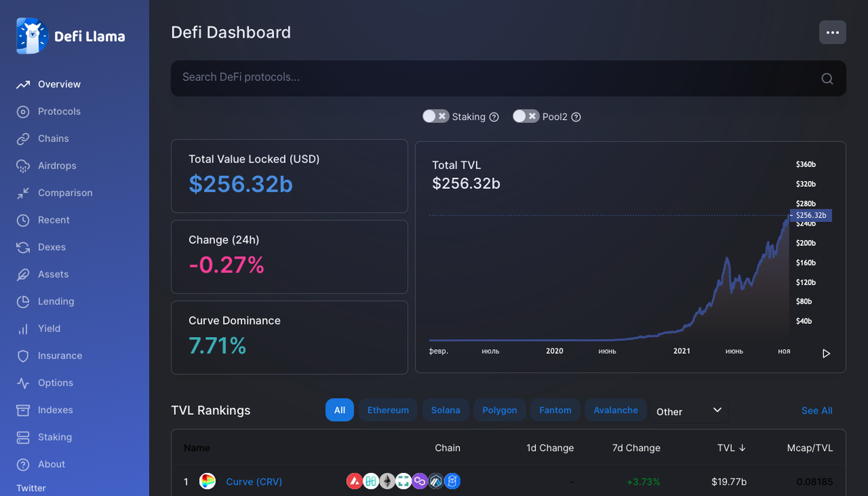Enable the Staking toggle
The width and height of the screenshot is (868, 496).
pos(435,116)
